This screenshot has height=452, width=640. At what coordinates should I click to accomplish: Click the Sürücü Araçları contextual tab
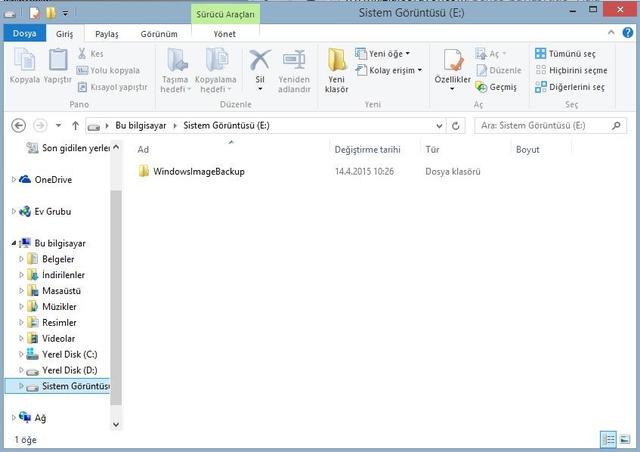[225, 14]
